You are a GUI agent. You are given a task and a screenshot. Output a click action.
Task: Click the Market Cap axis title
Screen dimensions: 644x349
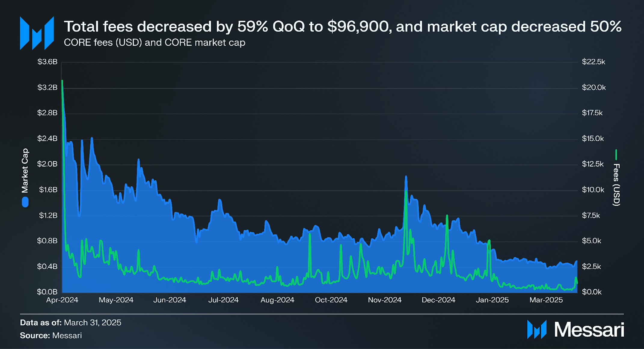pos(25,170)
